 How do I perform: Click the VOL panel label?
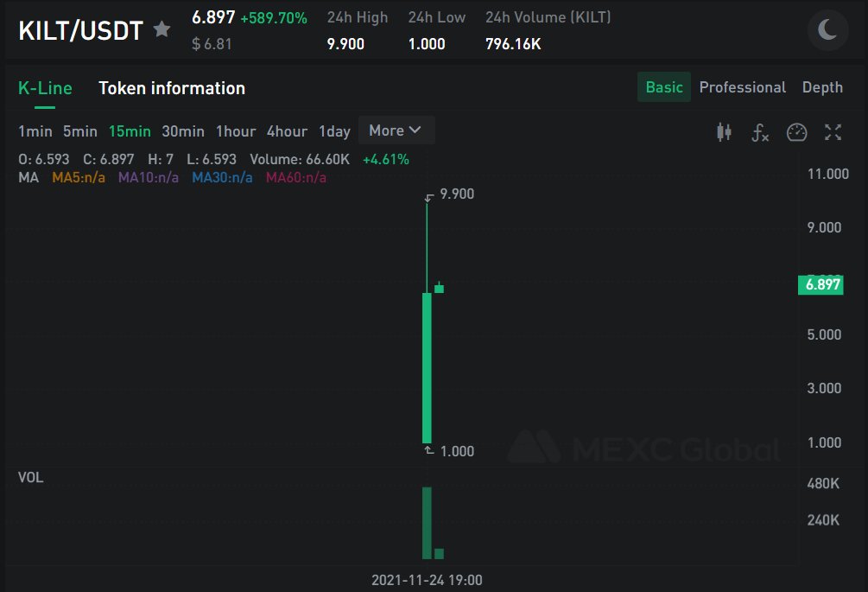pos(30,477)
